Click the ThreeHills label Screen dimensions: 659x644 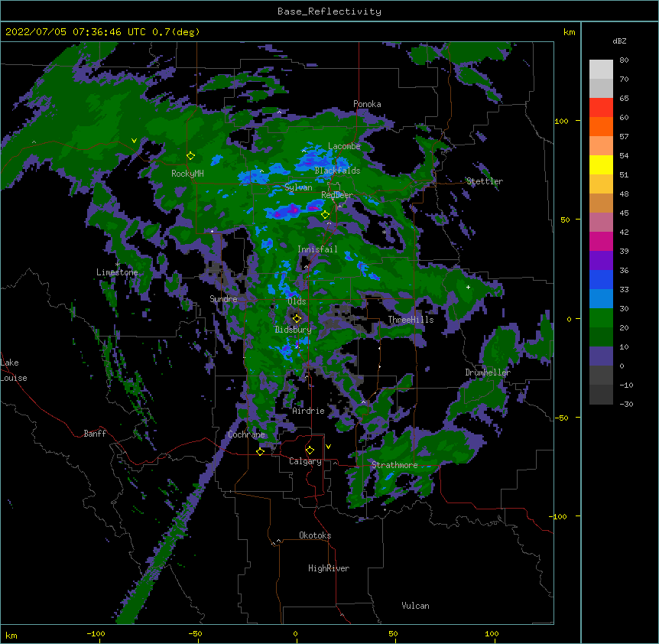411,320
